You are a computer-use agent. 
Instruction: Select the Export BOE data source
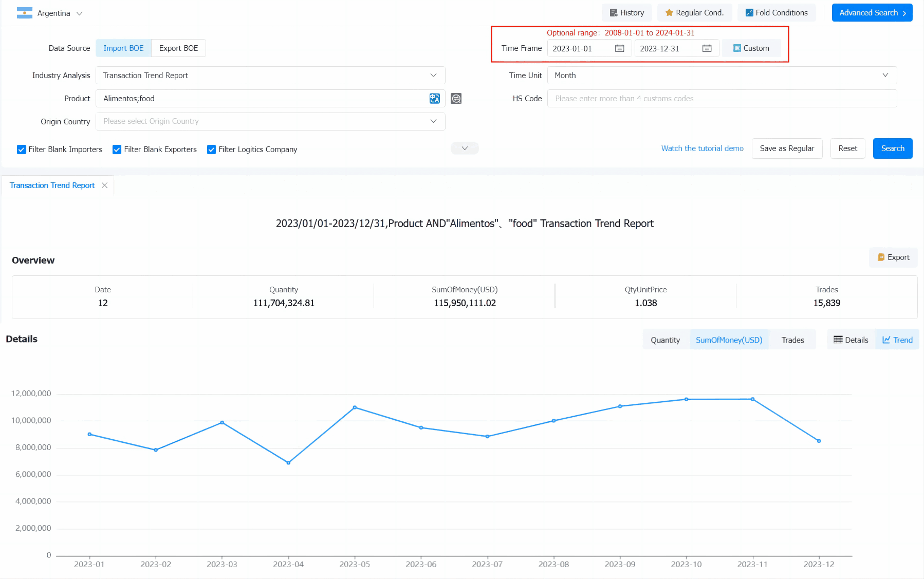pos(178,48)
